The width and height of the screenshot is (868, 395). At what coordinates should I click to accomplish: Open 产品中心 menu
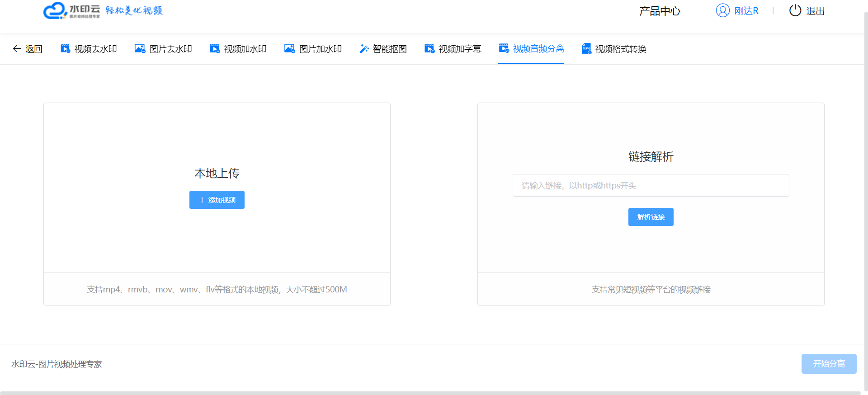pyautogui.click(x=660, y=11)
